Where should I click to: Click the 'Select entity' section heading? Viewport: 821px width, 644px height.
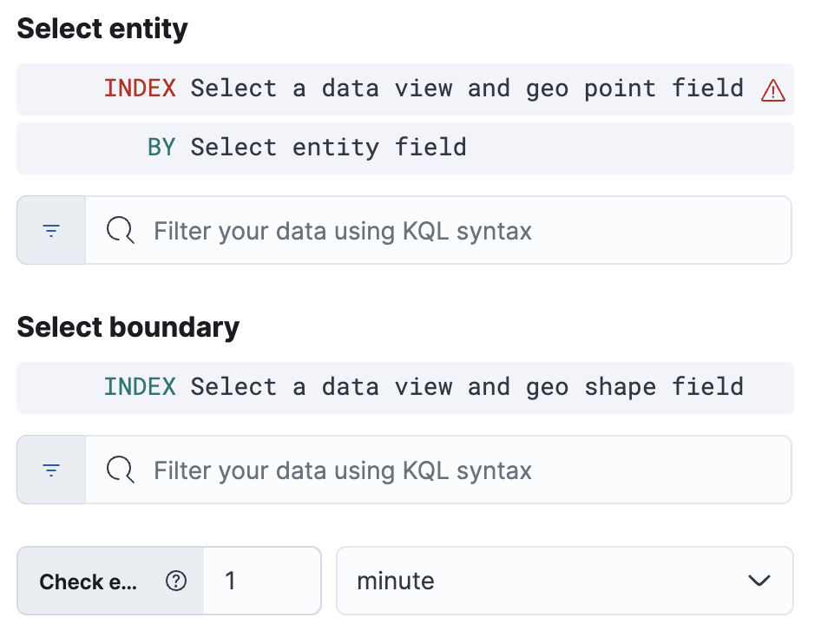[102, 29]
